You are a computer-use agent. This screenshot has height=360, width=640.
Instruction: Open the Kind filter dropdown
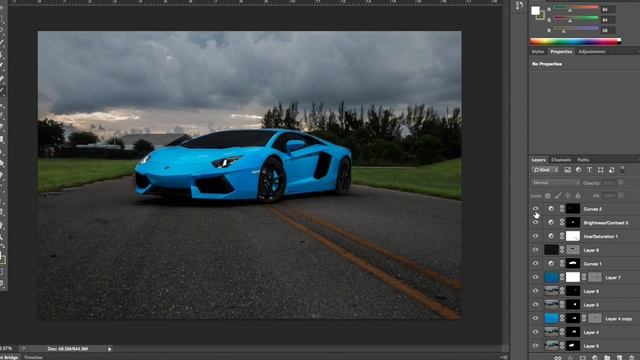point(545,170)
